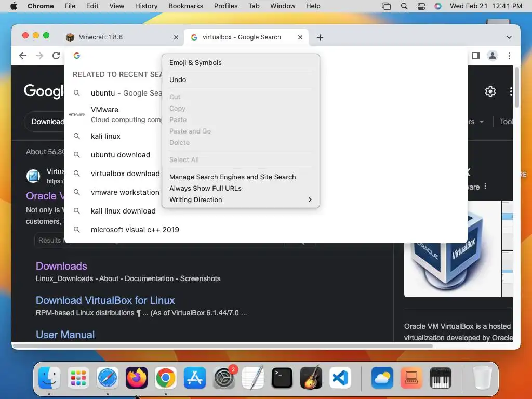Open the Profiles menu
This screenshot has width=532, height=399.
(x=225, y=6)
